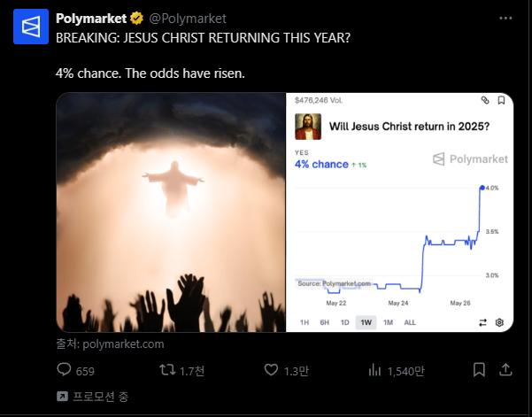Select the 1W chart range
Image resolution: width=532 pixels, height=417 pixels.
click(x=366, y=322)
